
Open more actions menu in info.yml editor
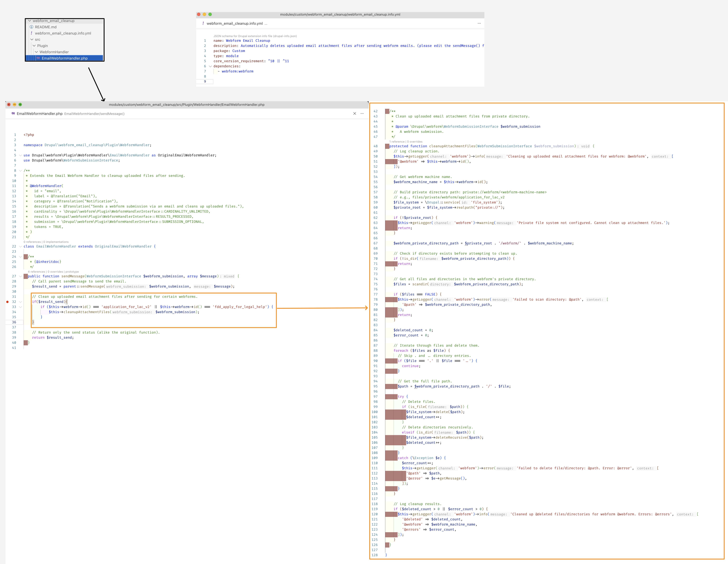point(479,23)
